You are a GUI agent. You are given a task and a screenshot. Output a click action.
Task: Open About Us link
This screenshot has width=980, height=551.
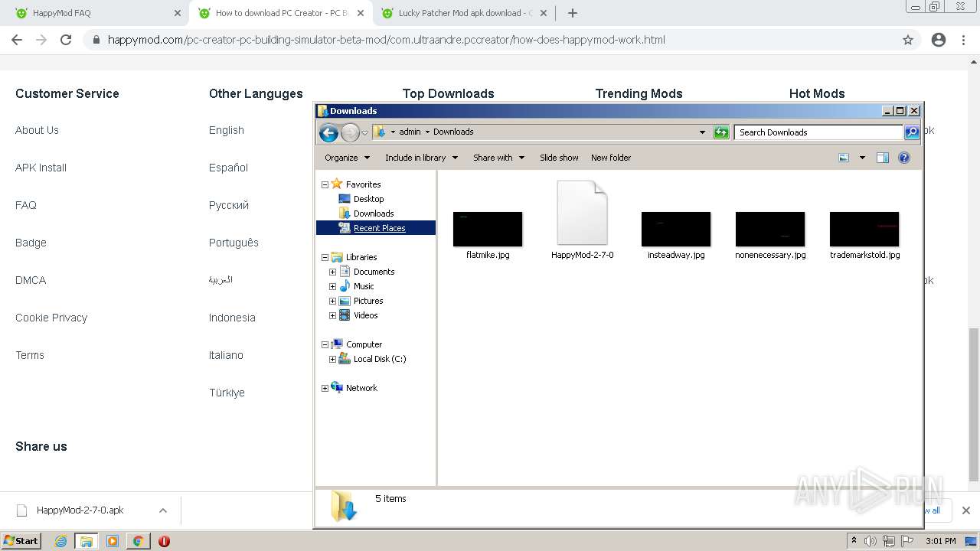pos(37,130)
